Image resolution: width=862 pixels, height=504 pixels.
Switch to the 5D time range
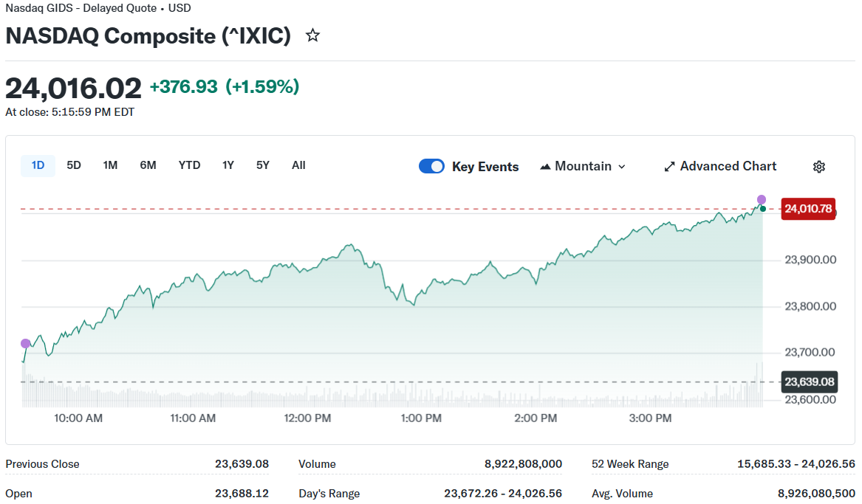tap(74, 165)
